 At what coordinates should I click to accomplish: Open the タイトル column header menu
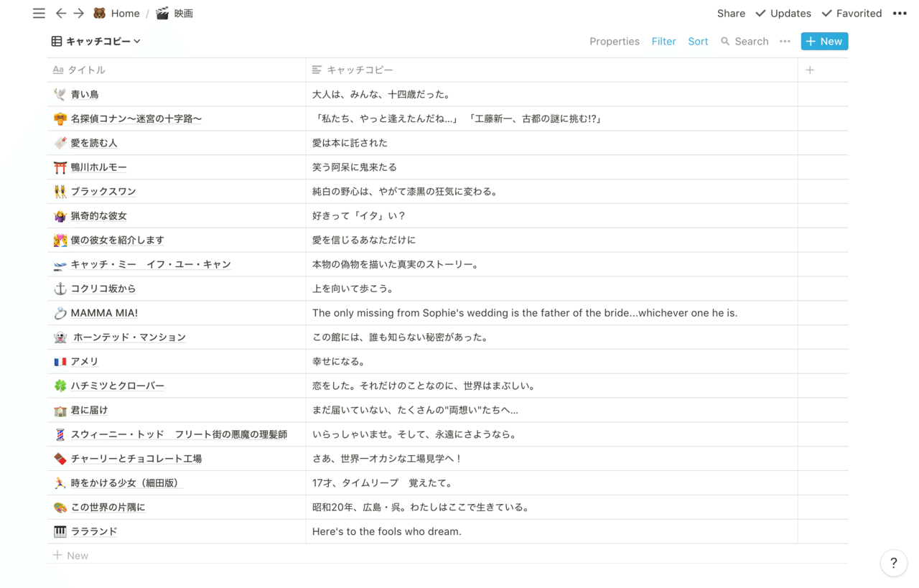tap(177, 70)
